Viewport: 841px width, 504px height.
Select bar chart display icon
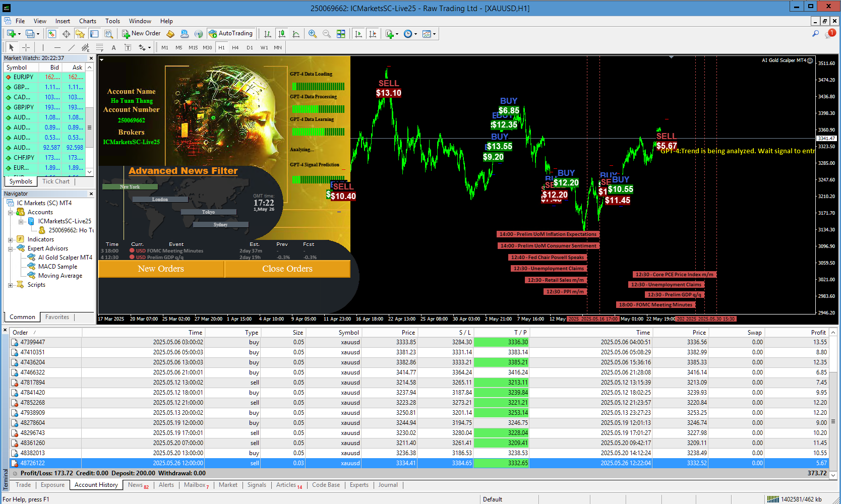coord(268,34)
